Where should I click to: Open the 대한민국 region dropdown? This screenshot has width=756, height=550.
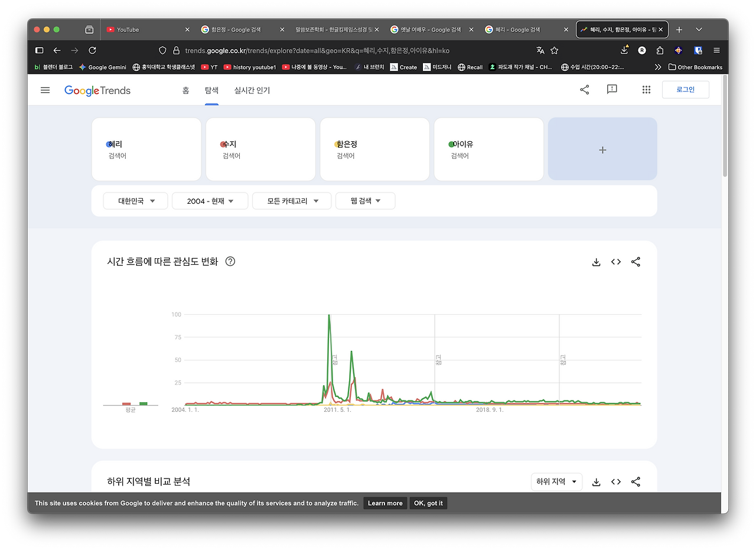pyautogui.click(x=135, y=200)
